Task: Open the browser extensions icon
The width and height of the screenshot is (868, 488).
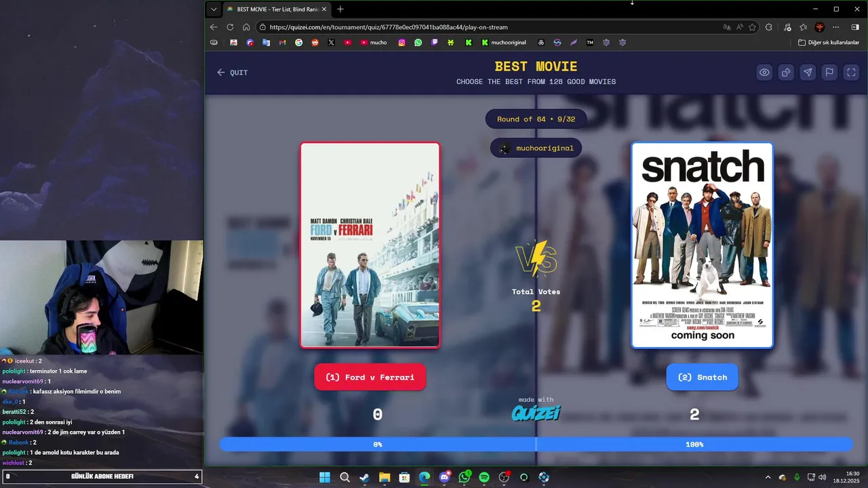Action: click(769, 27)
